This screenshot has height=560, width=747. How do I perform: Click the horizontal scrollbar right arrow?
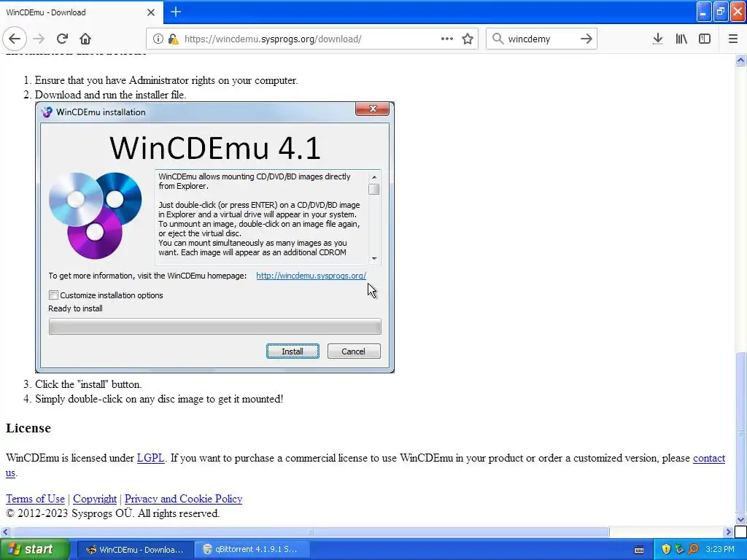click(x=728, y=532)
